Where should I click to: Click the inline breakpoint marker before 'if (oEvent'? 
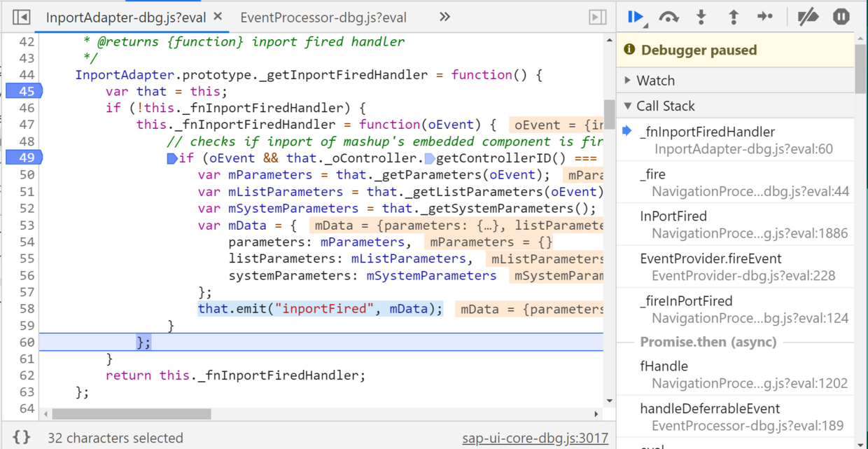click(x=172, y=158)
